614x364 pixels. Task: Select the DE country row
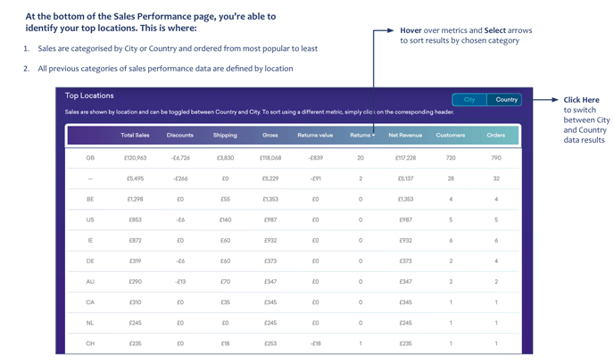click(x=90, y=261)
